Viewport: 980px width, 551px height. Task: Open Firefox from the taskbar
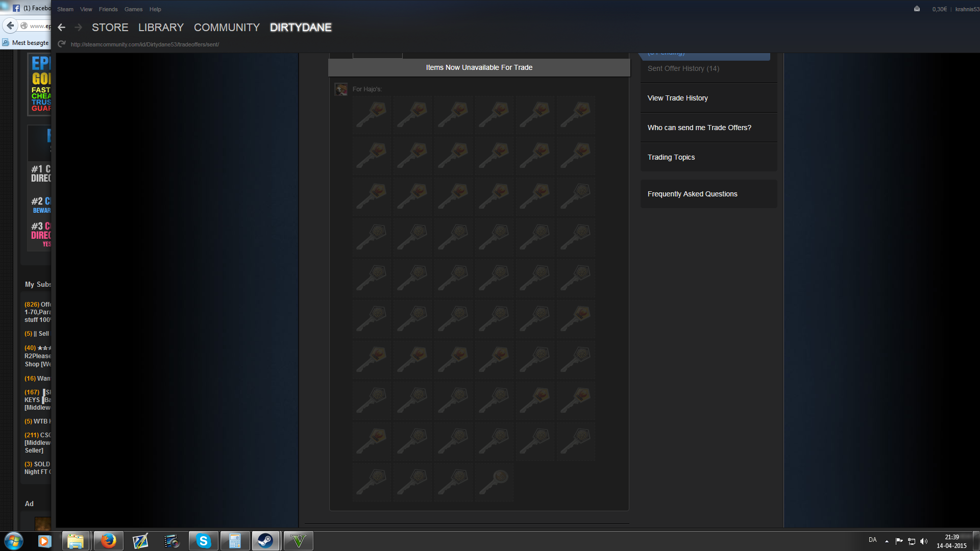click(x=108, y=541)
